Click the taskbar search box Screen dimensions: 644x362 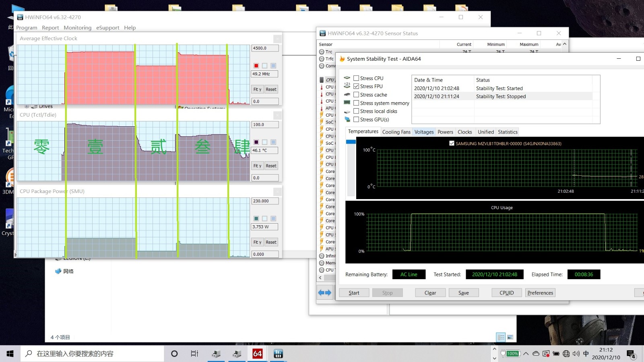[92, 354]
